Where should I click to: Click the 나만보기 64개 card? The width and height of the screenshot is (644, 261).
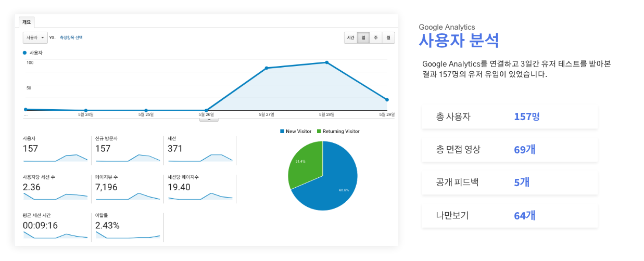click(510, 215)
